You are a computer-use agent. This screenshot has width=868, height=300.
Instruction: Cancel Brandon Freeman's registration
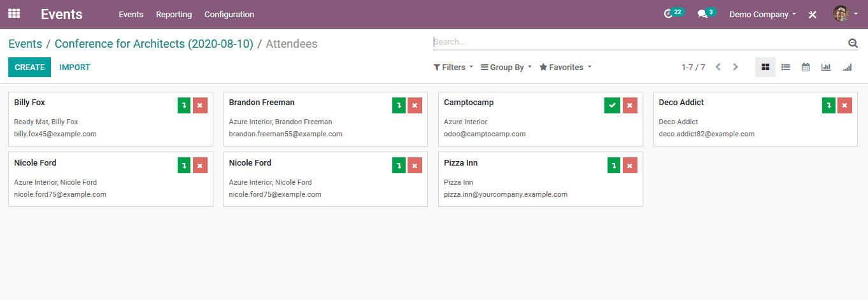415,106
